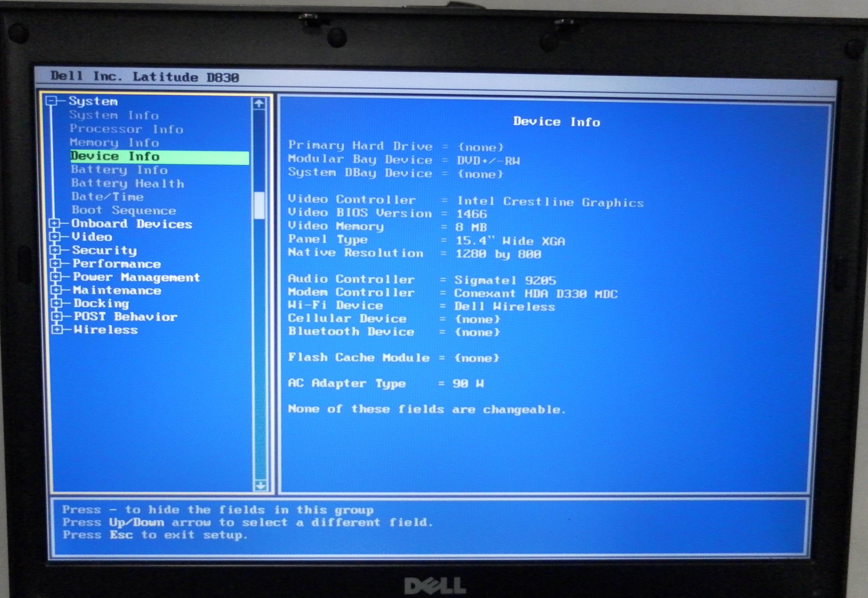Select Docking group label

click(x=101, y=304)
